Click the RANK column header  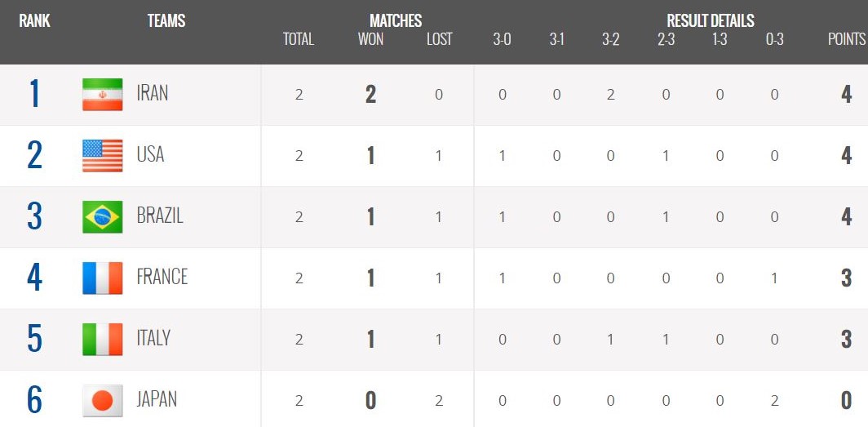click(34, 21)
